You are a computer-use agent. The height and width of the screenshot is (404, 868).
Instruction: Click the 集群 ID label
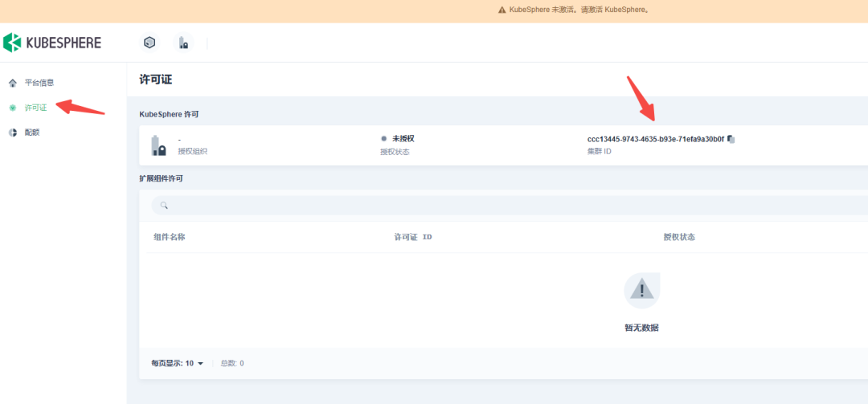pyautogui.click(x=600, y=151)
